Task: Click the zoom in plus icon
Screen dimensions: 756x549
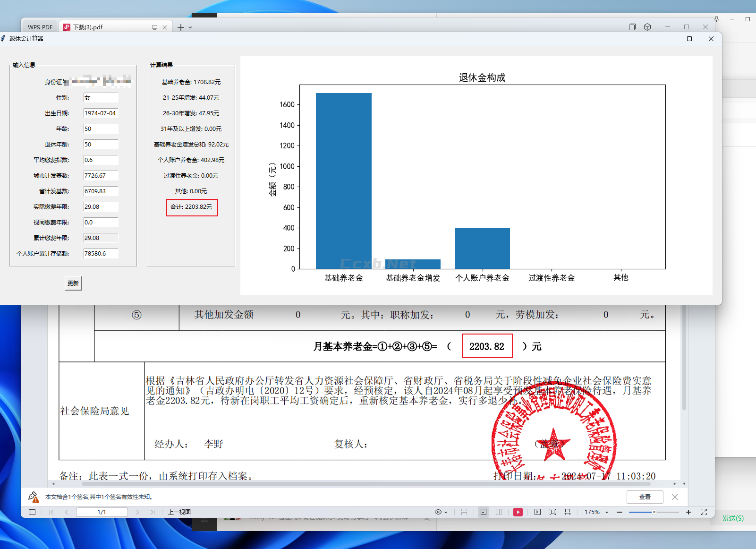Action: tap(688, 512)
